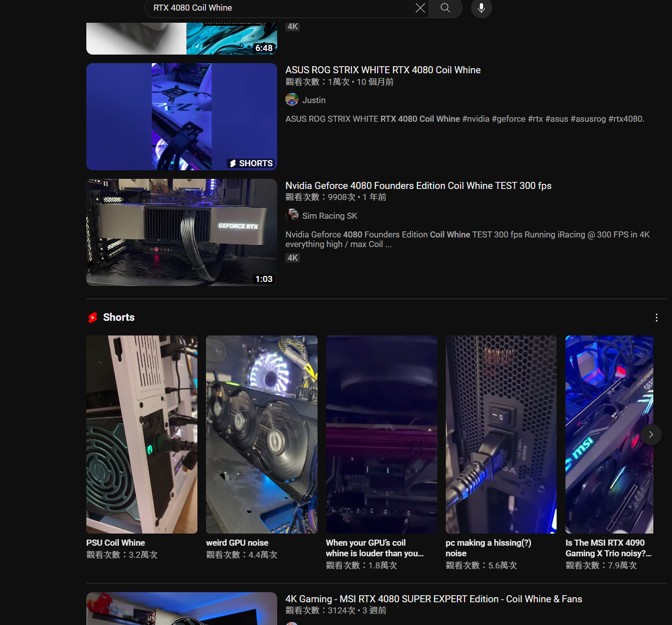The image size is (672, 625).
Task: Click the '觀看次數：4.4萬次' view count
Action: [x=242, y=555]
